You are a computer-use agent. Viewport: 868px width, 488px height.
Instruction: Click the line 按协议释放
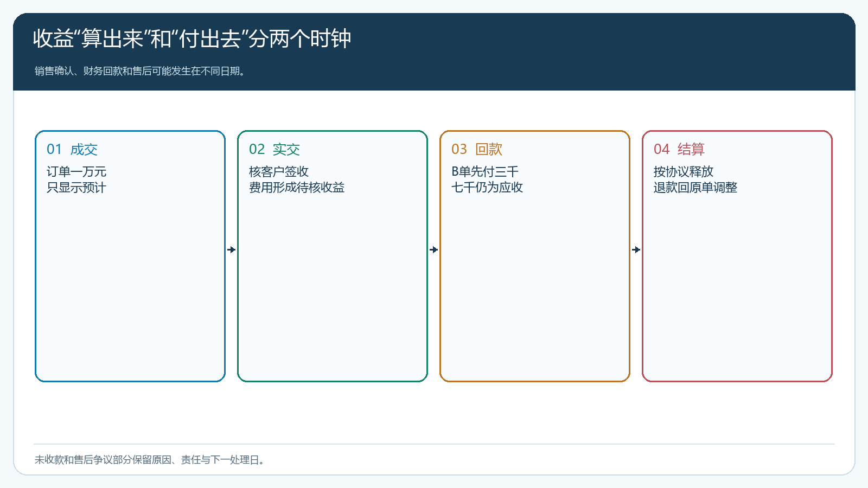pyautogui.click(x=684, y=172)
